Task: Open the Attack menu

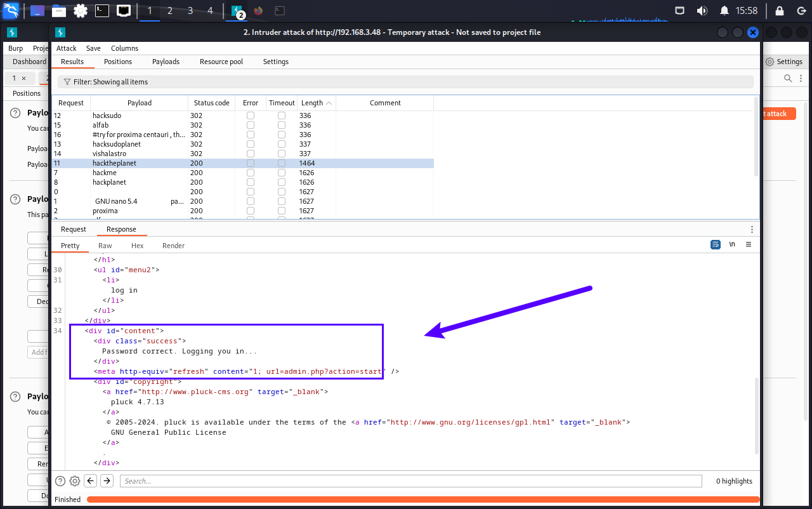Action: tap(66, 48)
